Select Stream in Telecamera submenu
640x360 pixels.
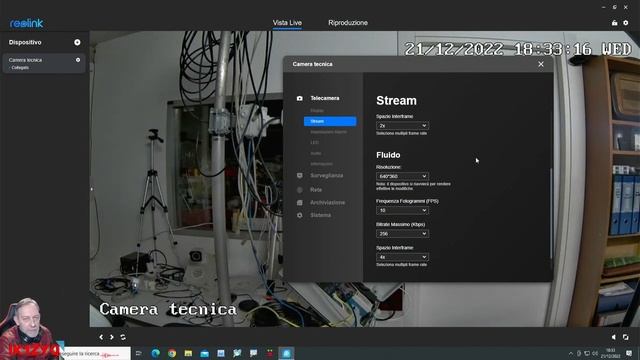[330, 121]
